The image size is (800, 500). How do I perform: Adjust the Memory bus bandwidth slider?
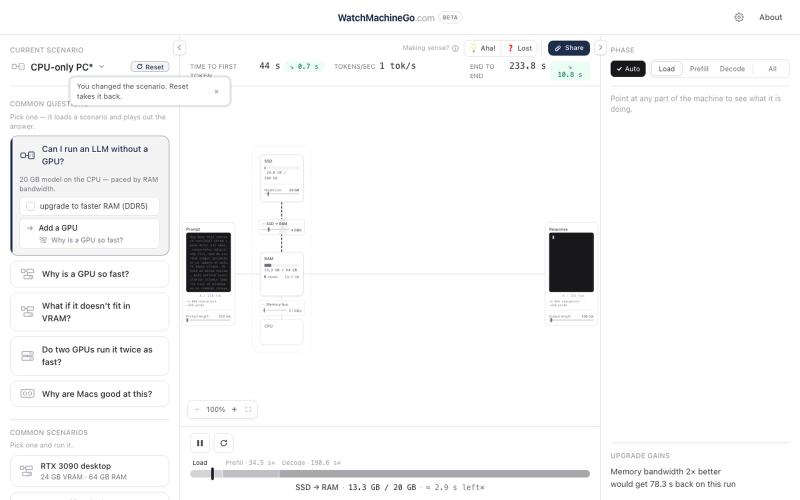click(x=275, y=310)
